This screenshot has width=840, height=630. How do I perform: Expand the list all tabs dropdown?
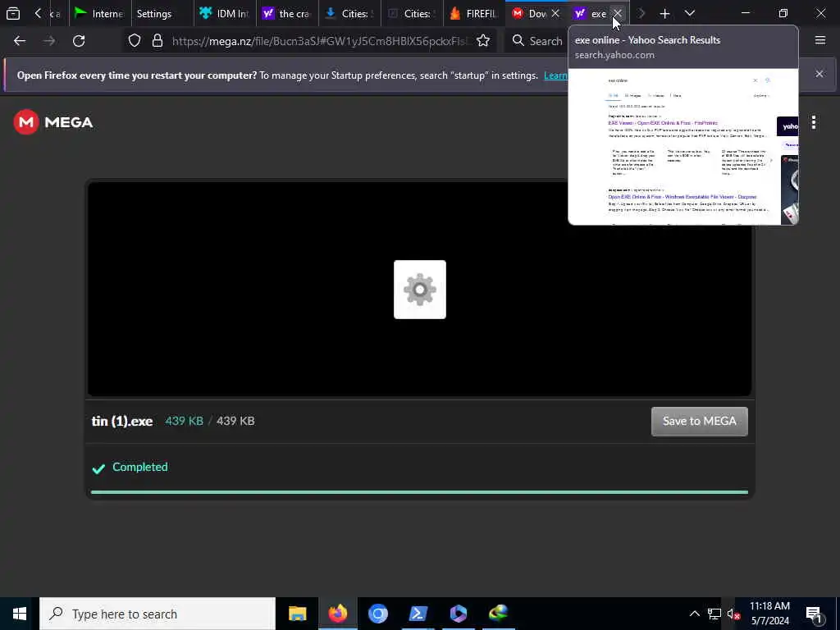pyautogui.click(x=689, y=13)
